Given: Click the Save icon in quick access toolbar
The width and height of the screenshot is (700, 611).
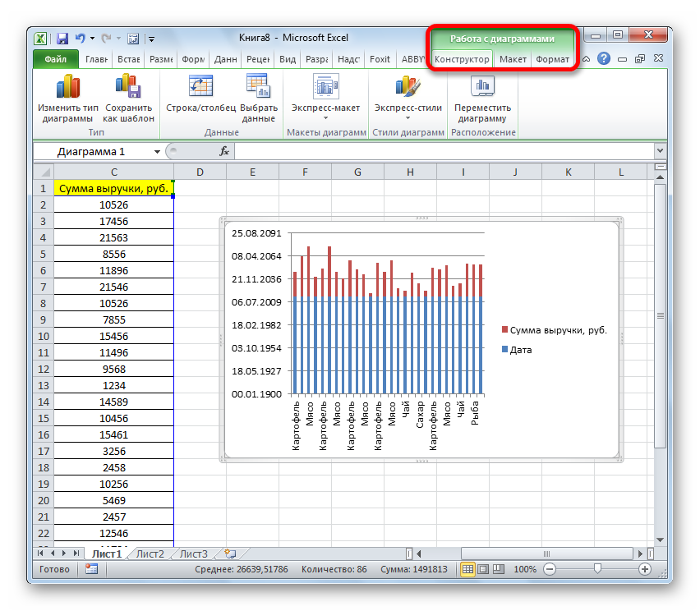Looking at the screenshot, I should pyautogui.click(x=62, y=38).
